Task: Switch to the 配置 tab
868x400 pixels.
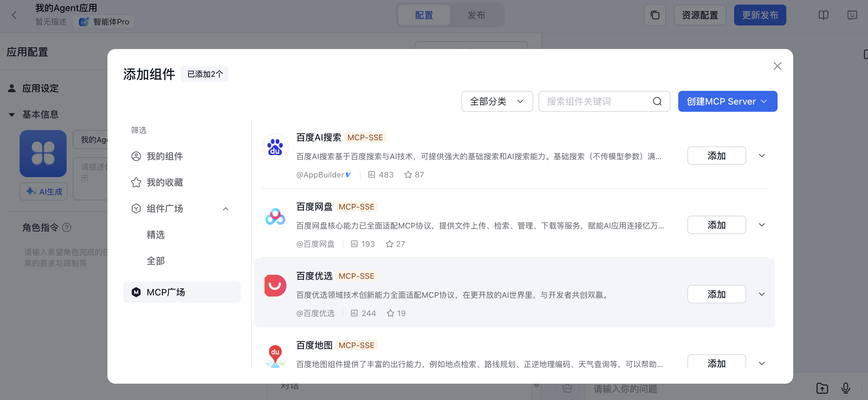Action: pos(424,15)
